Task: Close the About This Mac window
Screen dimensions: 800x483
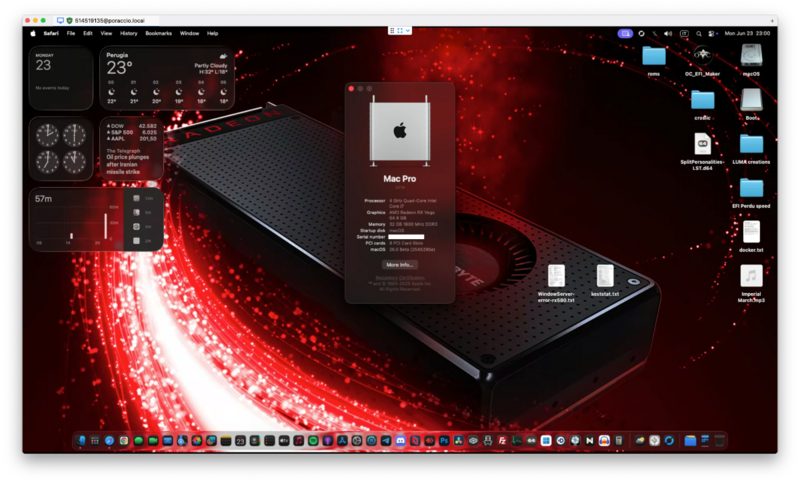Action: [x=351, y=89]
